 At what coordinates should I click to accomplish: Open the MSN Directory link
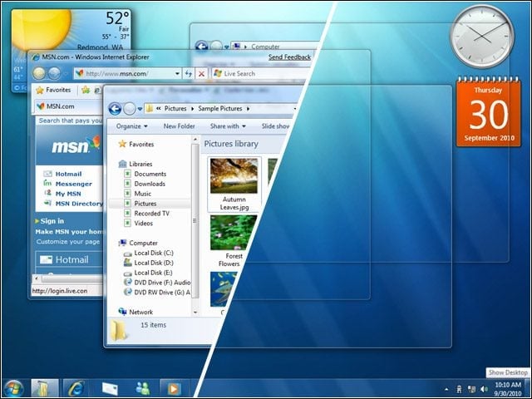pyautogui.click(x=79, y=204)
